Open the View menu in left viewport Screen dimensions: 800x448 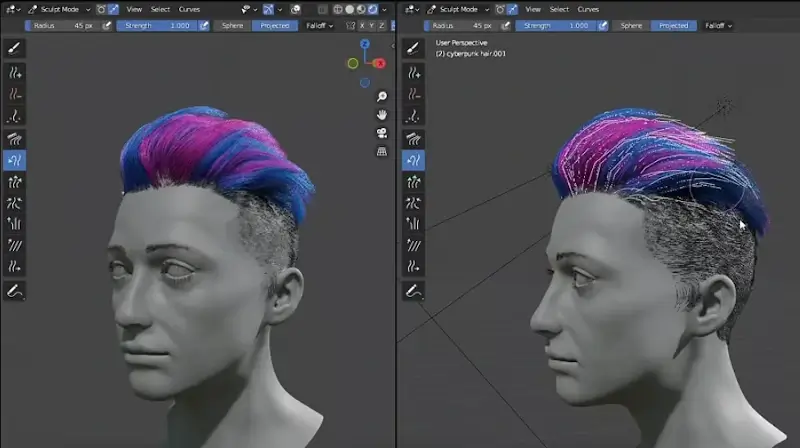coord(134,9)
